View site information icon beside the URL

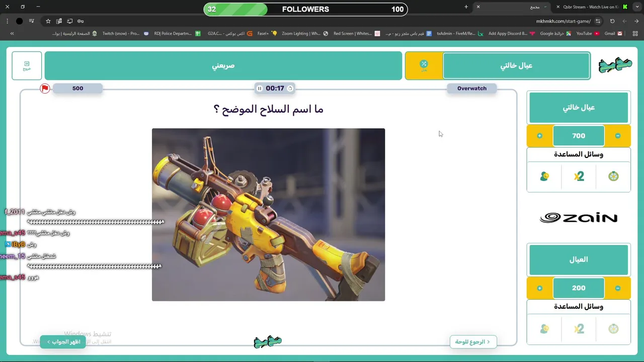[598, 21]
